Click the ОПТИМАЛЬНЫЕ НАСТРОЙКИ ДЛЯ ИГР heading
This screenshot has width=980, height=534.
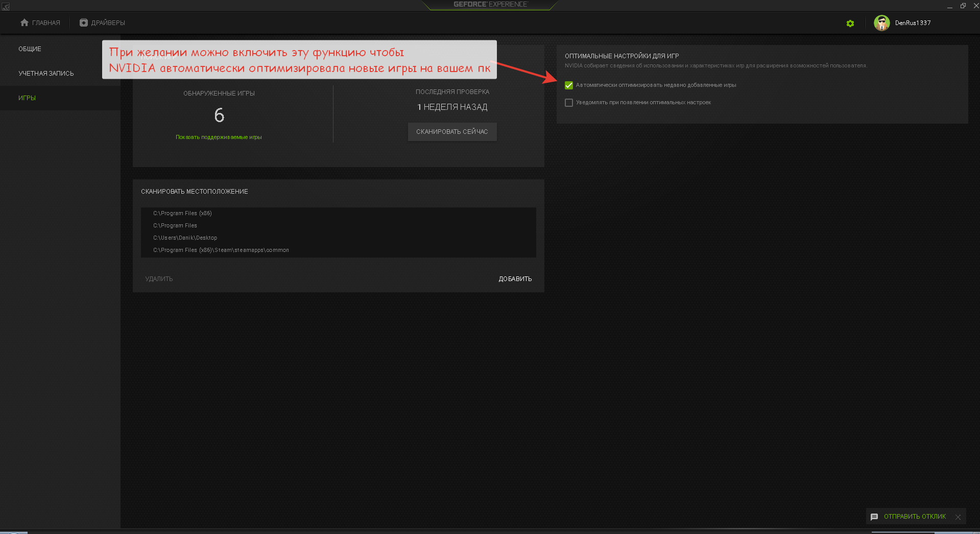(622, 56)
